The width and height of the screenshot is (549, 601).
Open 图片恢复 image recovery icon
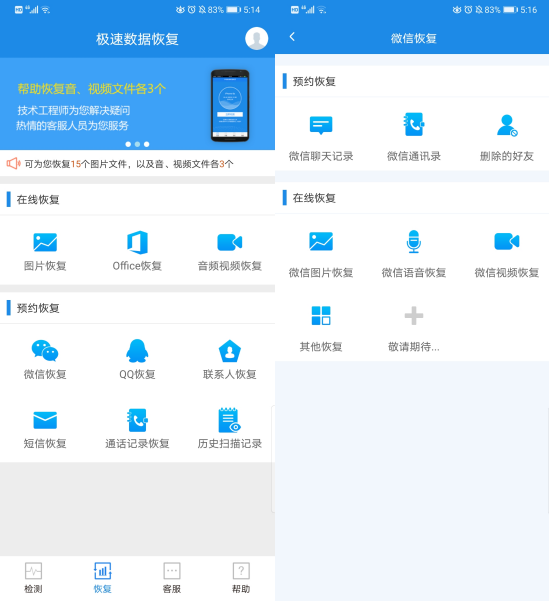[x=45, y=242]
